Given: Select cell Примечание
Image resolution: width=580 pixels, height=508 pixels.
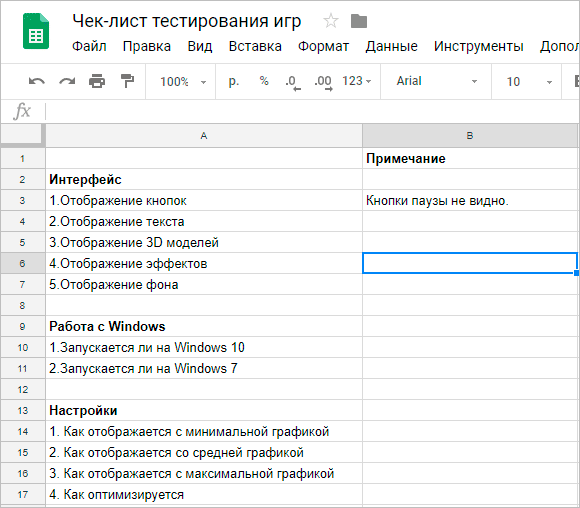Looking at the screenshot, I should tap(470, 159).
